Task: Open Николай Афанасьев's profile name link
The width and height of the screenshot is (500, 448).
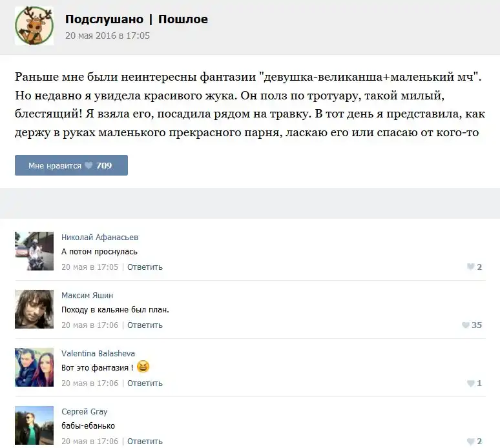Action: pyautogui.click(x=99, y=238)
